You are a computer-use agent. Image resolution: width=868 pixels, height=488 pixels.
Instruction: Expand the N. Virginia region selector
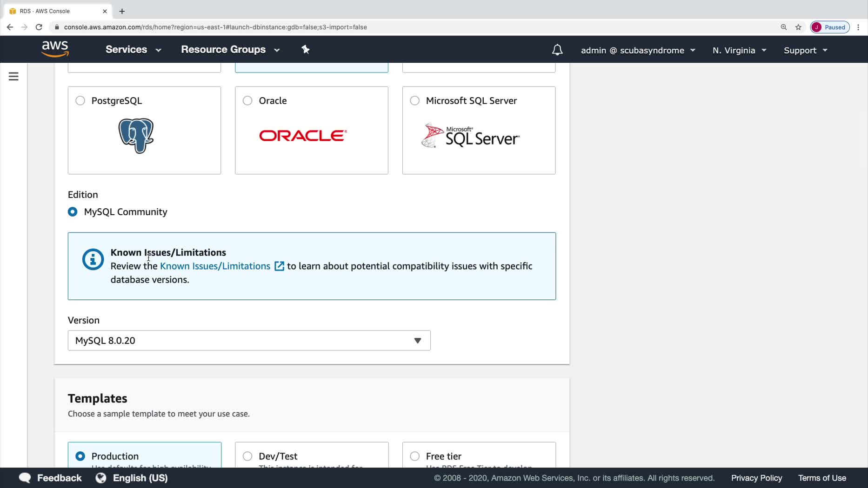point(739,50)
